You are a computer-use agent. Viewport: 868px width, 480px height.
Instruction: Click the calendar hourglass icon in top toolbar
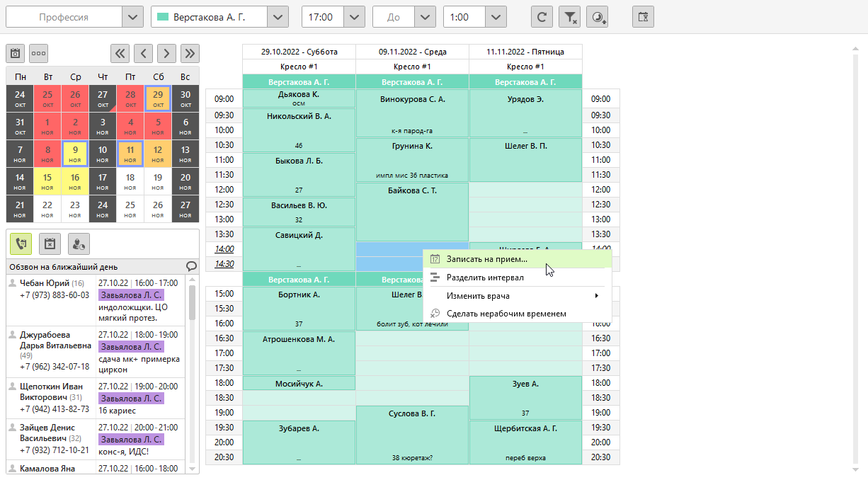[x=643, y=17]
